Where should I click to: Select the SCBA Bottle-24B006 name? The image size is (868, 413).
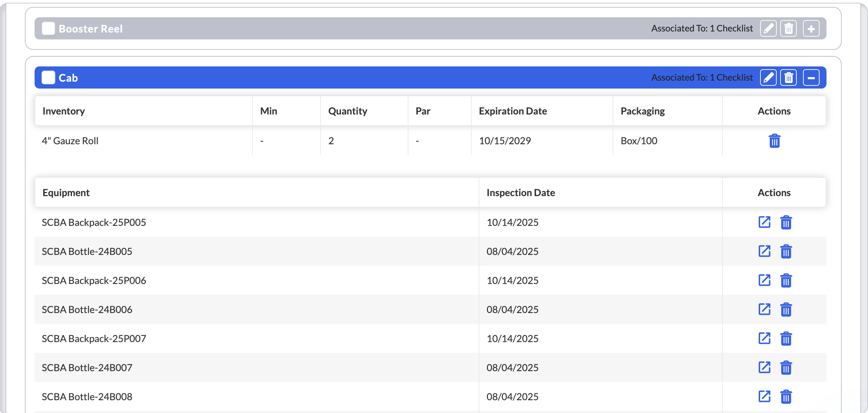tap(87, 310)
